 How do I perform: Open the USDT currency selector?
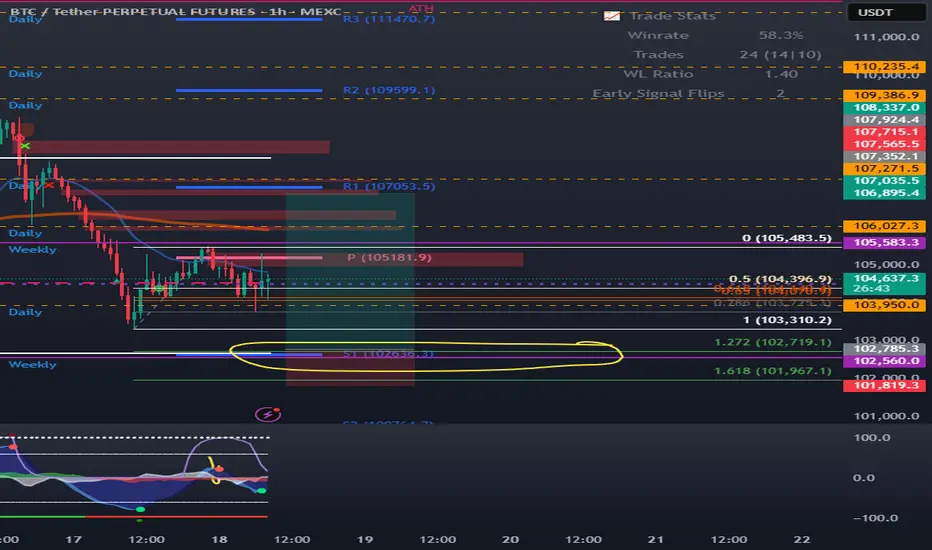click(886, 12)
